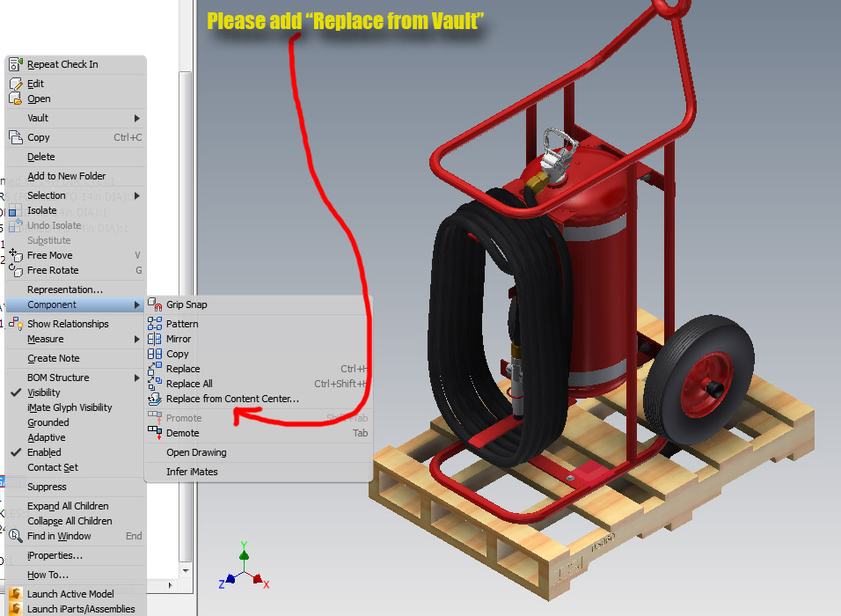Select Open Drawing in submenu
The height and width of the screenshot is (616, 841).
tap(258, 452)
